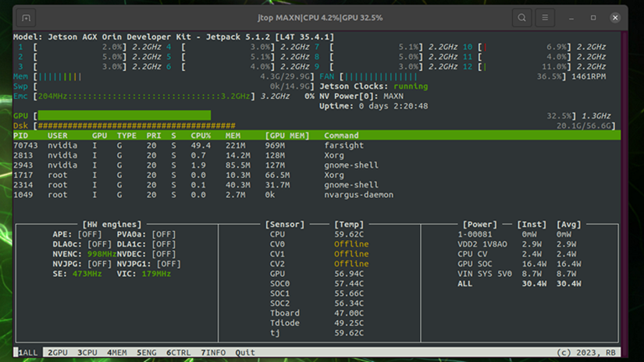
Task: Maximize the jtop terminal window
Action: tap(593, 18)
